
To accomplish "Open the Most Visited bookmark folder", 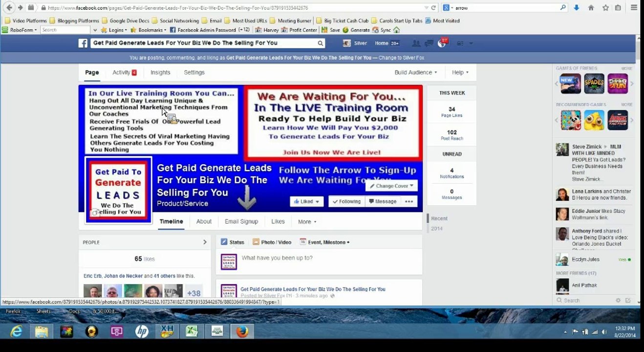I will point(443,21).
